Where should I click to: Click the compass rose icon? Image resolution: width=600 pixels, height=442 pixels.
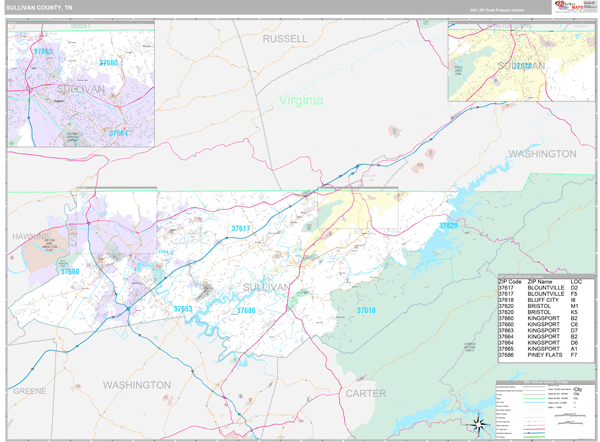tap(479, 425)
